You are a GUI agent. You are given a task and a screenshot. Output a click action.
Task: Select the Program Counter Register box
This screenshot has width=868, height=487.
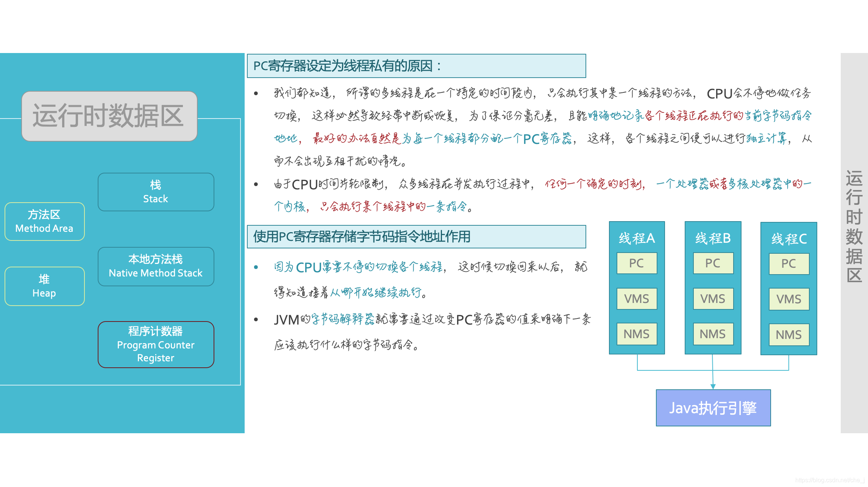(x=156, y=345)
